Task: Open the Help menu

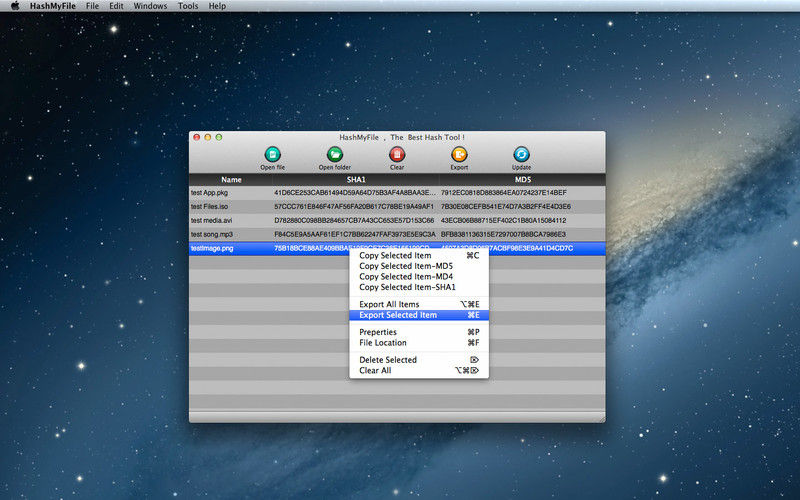Action: 217,6
